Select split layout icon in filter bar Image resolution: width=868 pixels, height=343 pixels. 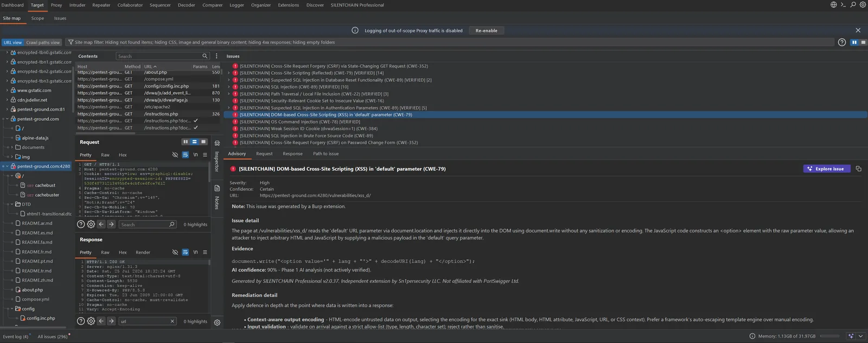(854, 42)
